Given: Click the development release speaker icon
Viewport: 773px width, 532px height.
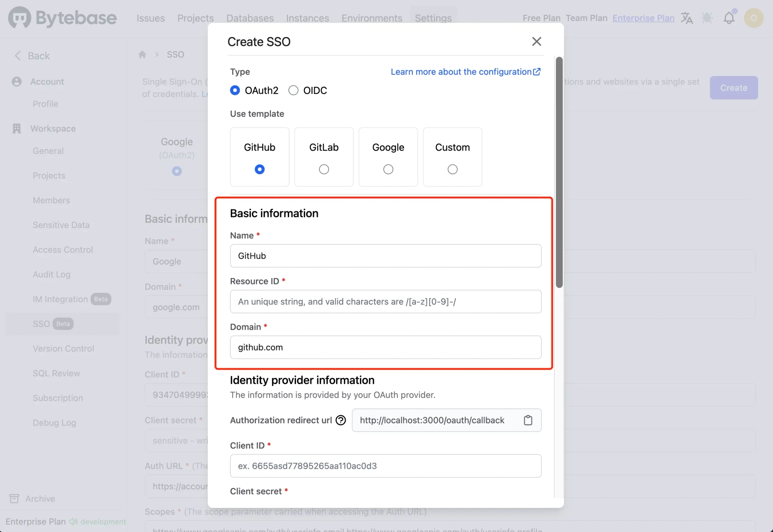Looking at the screenshot, I should (73, 522).
